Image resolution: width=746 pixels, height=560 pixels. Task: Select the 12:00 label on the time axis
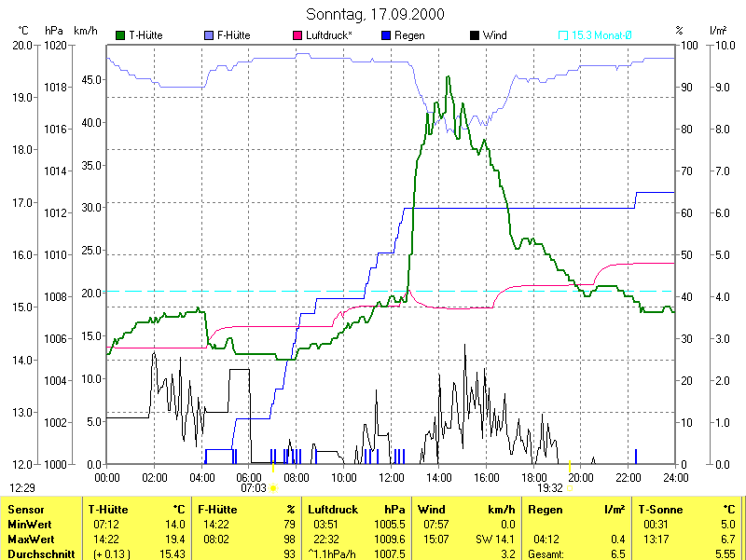pyautogui.click(x=392, y=477)
